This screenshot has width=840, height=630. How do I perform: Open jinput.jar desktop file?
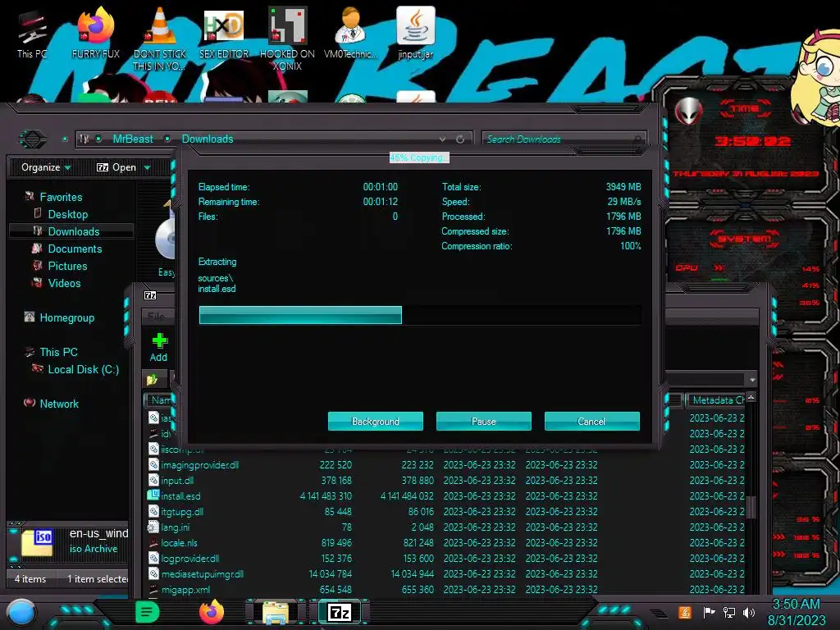[x=415, y=34]
